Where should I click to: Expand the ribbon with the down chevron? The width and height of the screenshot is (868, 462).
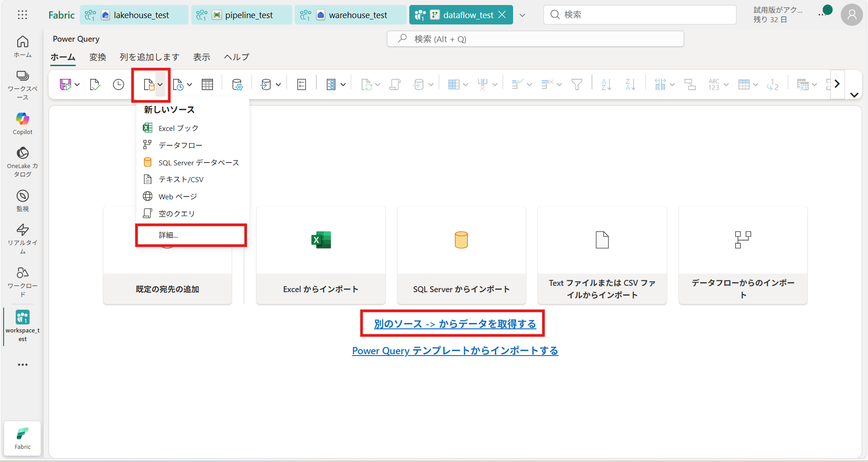[x=854, y=95]
